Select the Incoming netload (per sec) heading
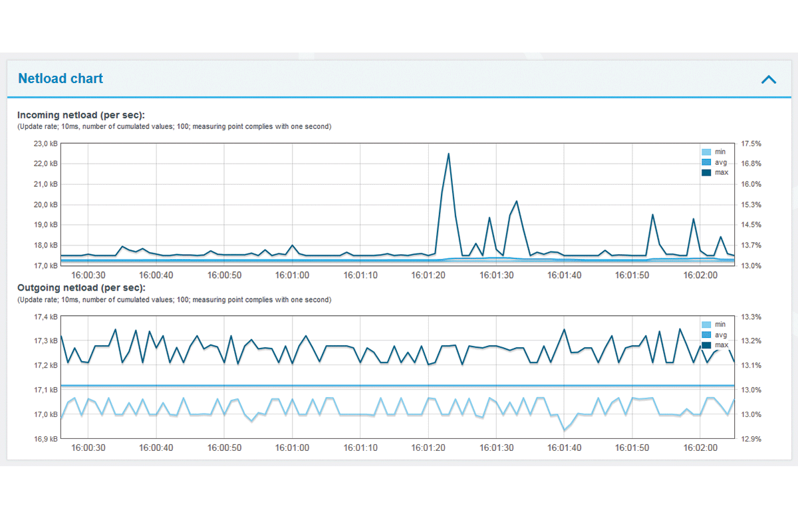This screenshot has height=532, width=798. pos(81,115)
